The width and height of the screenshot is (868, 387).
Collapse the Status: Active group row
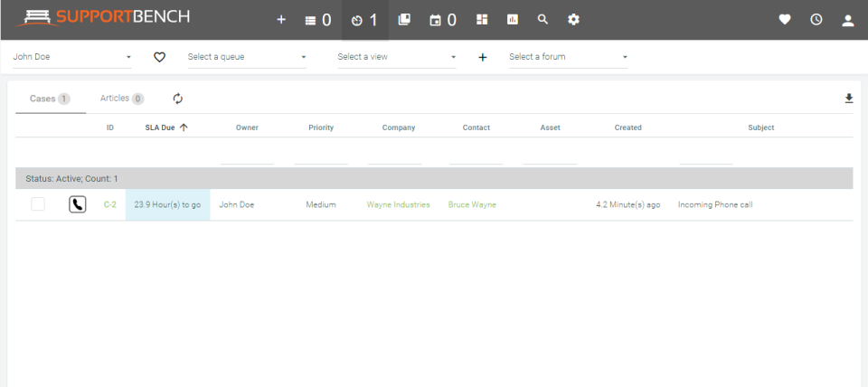click(x=434, y=179)
